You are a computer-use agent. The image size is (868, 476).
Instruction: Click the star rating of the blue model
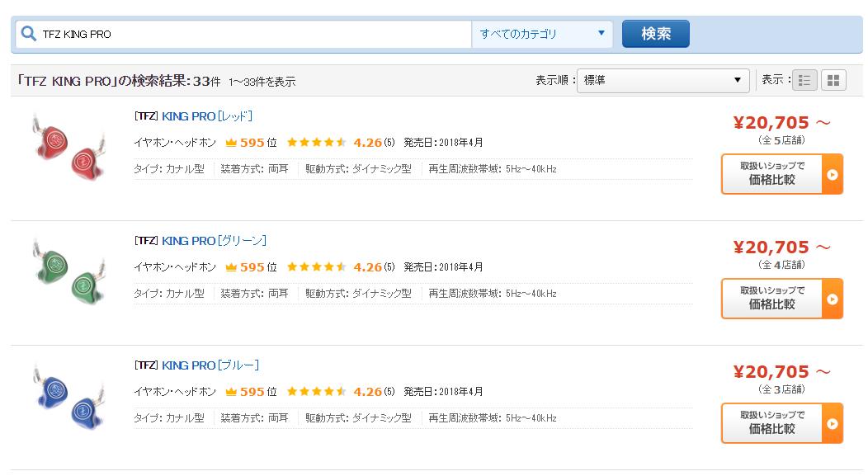(316, 392)
